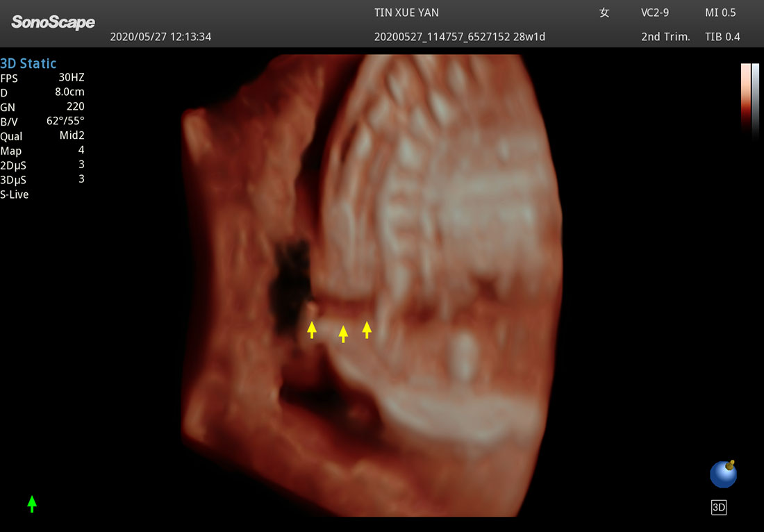The width and height of the screenshot is (764, 532).
Task: Click the boxed 3D mode indicator
Action: (x=719, y=507)
